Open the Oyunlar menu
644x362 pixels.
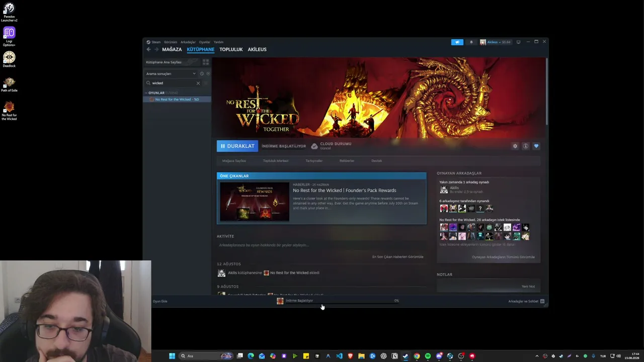205,42
